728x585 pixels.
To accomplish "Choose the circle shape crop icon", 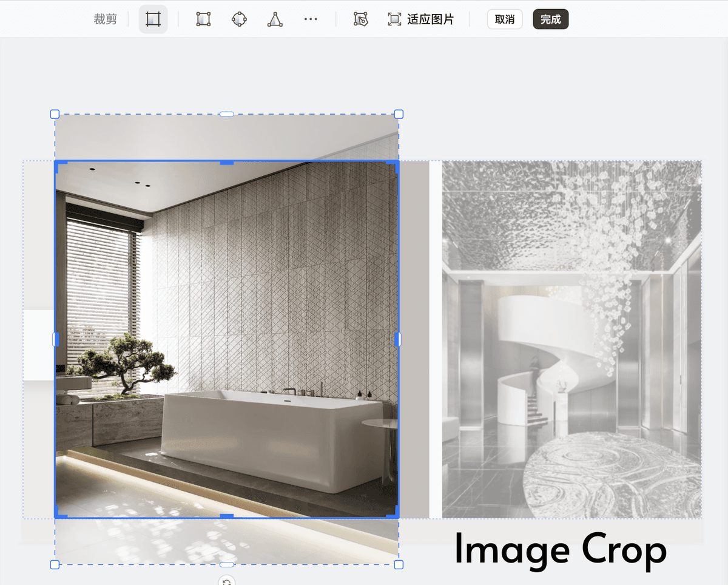I will pyautogui.click(x=239, y=19).
